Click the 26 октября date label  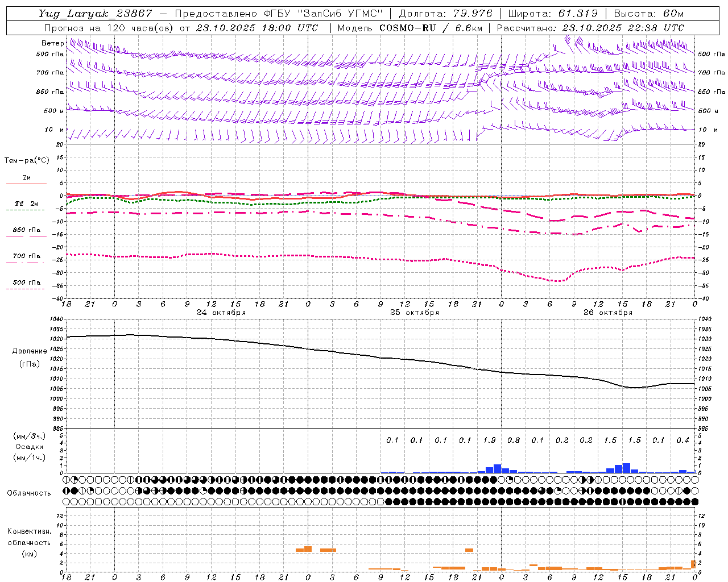tap(608, 313)
